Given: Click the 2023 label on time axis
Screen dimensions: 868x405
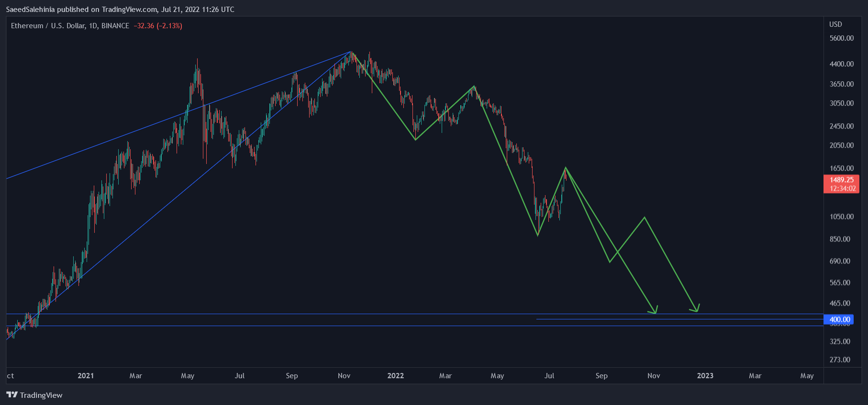Looking at the screenshot, I should pyautogui.click(x=705, y=376).
